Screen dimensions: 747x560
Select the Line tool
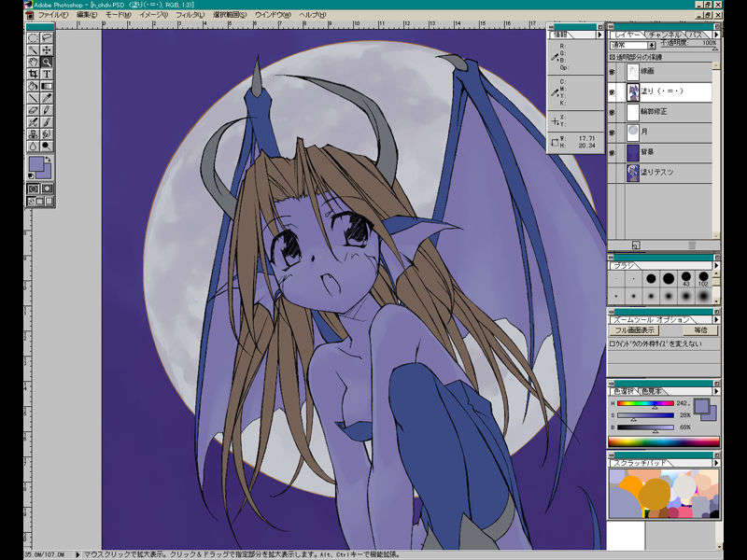coord(33,98)
